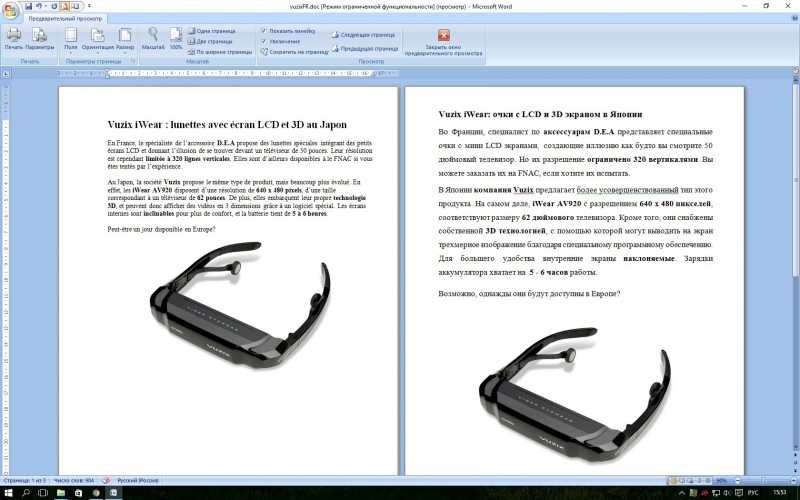The height and width of the screenshot is (500, 800).
Task: Open Windows Start menu
Action: (9, 493)
